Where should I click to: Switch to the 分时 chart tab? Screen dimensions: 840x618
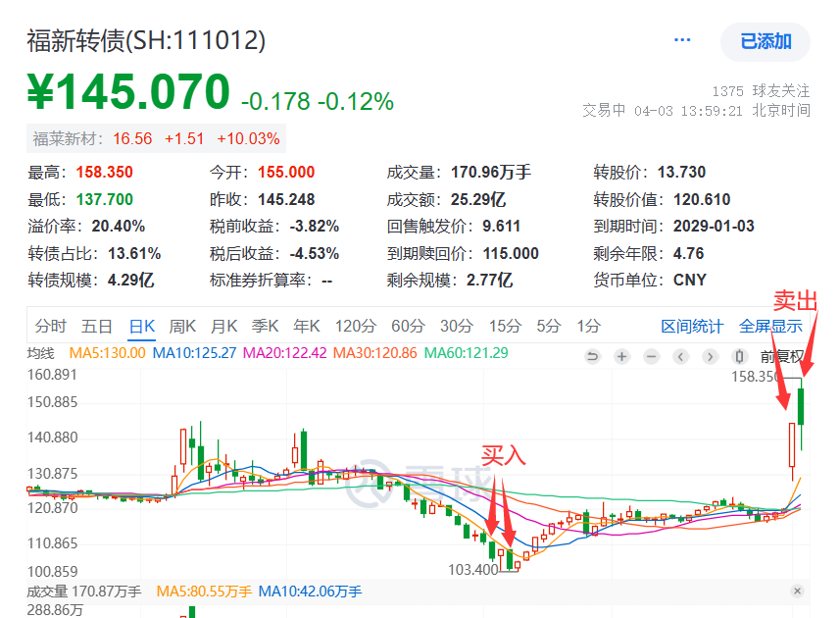click(50, 326)
